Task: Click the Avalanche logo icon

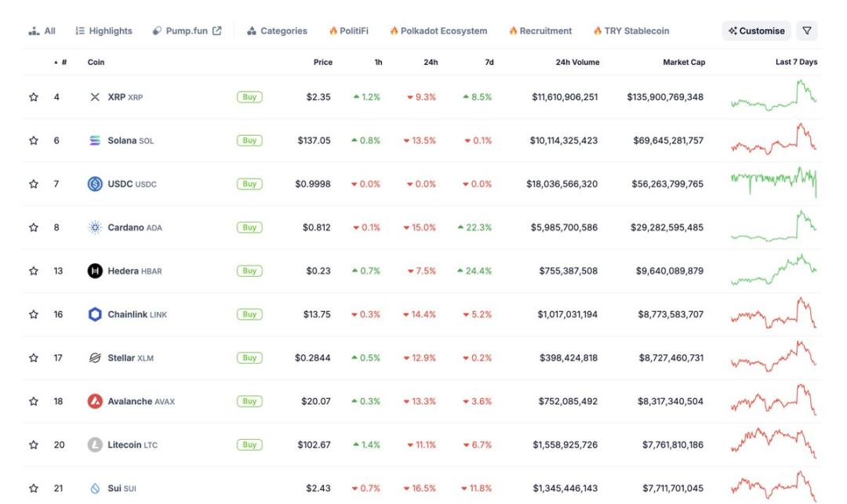Action: point(95,401)
